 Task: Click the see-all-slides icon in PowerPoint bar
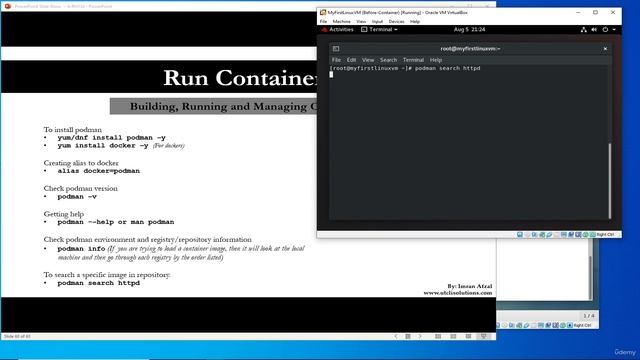[408, 336]
